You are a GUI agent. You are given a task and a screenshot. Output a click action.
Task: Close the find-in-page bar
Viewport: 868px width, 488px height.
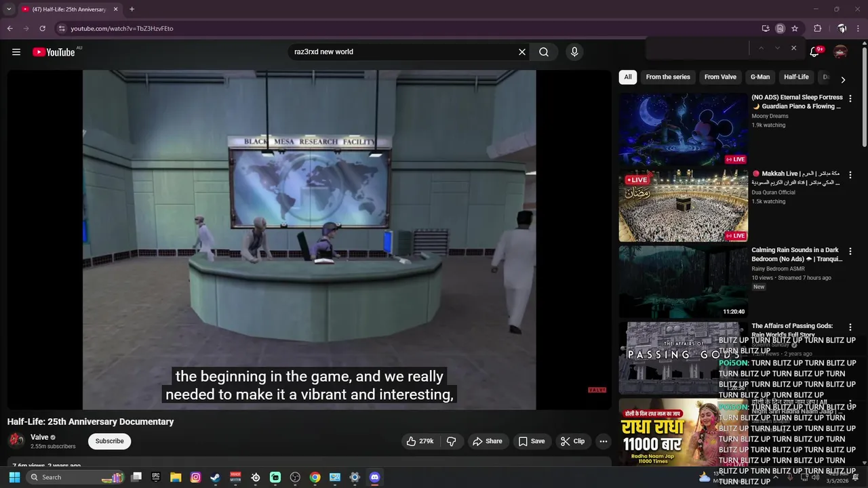point(793,48)
